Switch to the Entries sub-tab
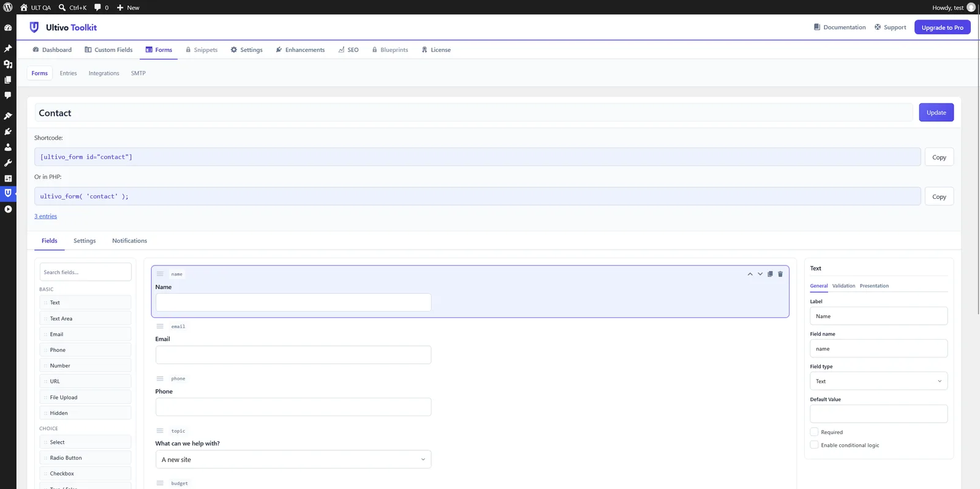The height and width of the screenshot is (489, 980). pos(69,73)
